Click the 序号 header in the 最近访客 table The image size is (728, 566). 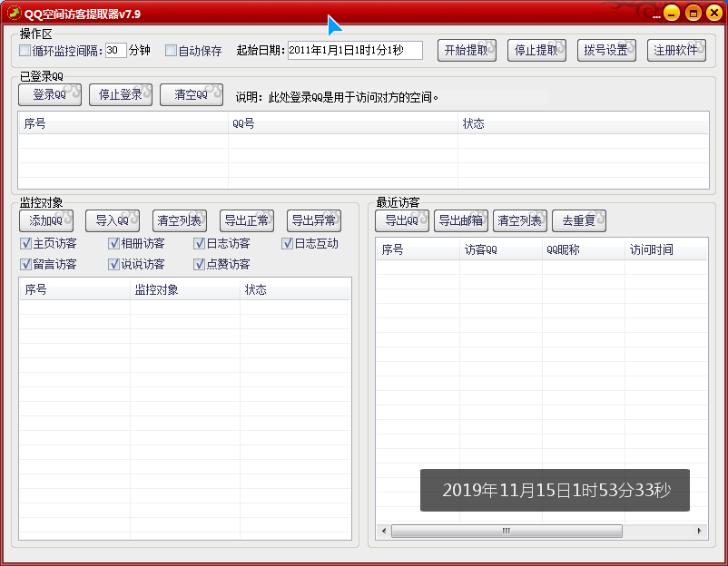coord(418,249)
